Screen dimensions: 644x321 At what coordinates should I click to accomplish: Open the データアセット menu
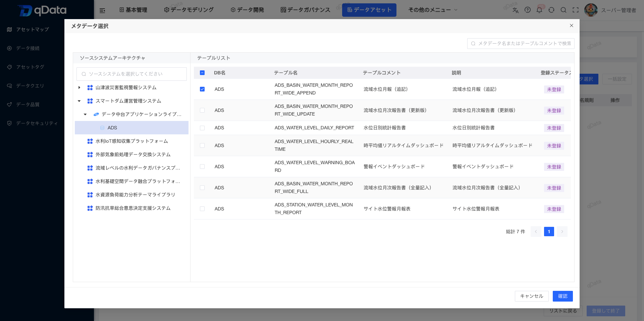[369, 10]
